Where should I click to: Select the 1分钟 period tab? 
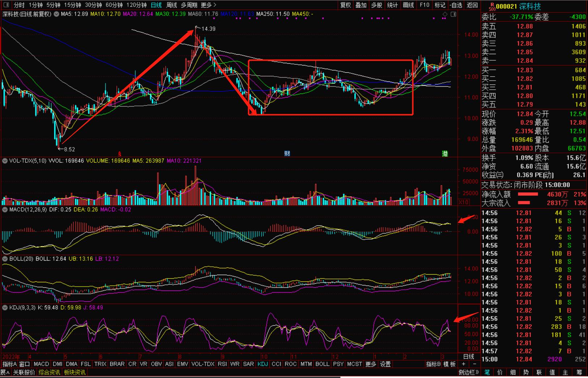coord(36,5)
